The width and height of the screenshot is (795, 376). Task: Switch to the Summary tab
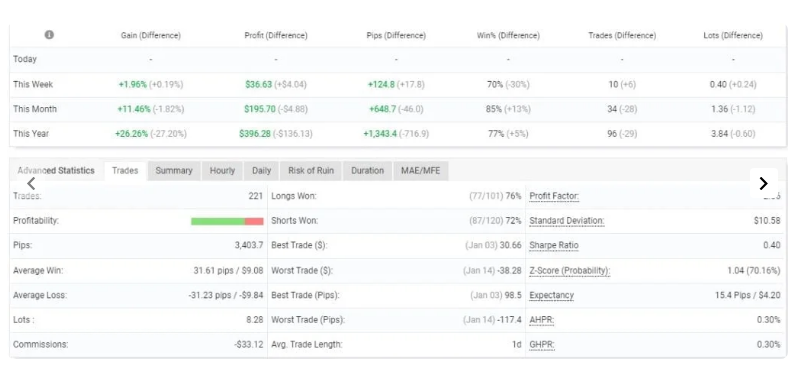click(174, 171)
